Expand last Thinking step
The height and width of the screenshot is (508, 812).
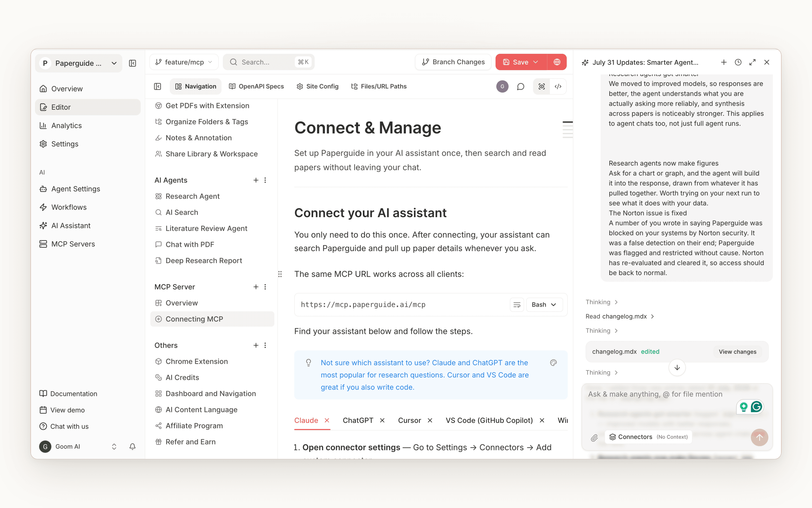pyautogui.click(x=602, y=373)
